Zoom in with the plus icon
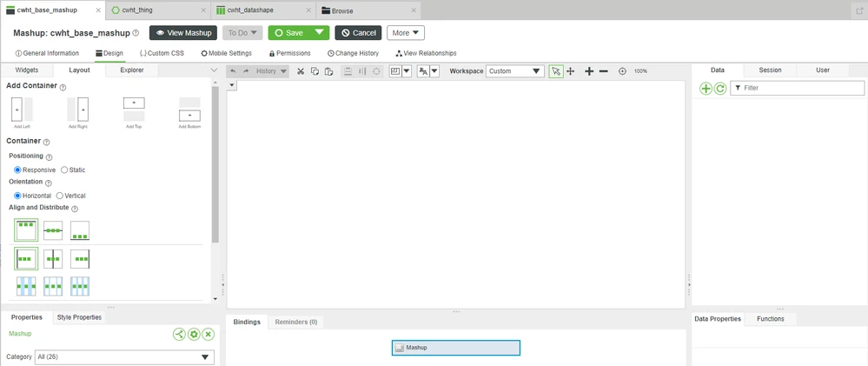The image size is (868, 366). (x=589, y=71)
